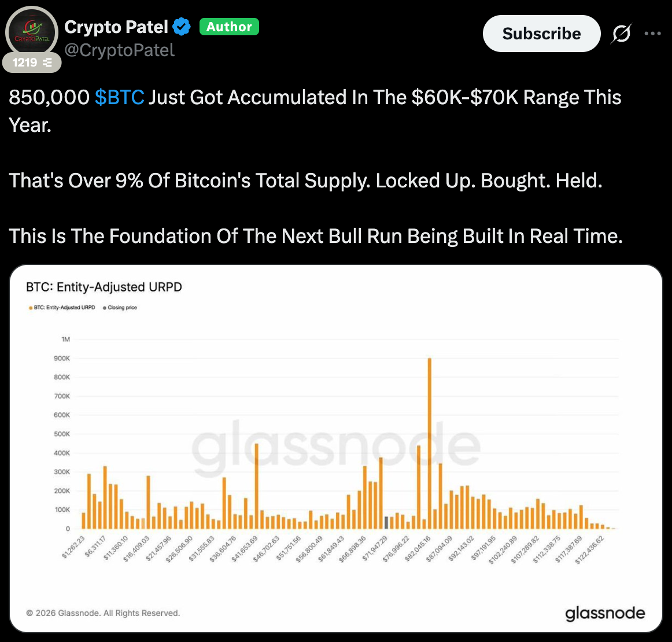Select the Crypto Patel display name
Screen dimensions: 672x642
coord(115,27)
